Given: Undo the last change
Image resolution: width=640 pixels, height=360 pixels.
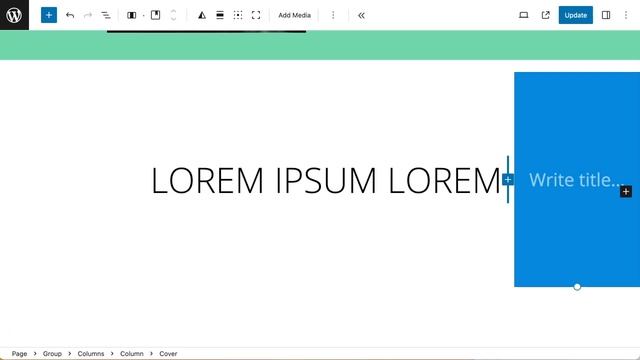Looking at the screenshot, I should [70, 15].
